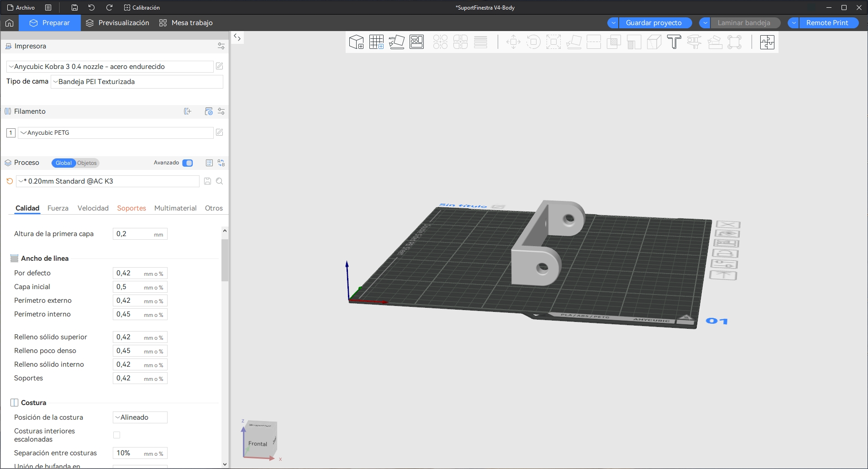Select the Text shape tool

[674, 42]
